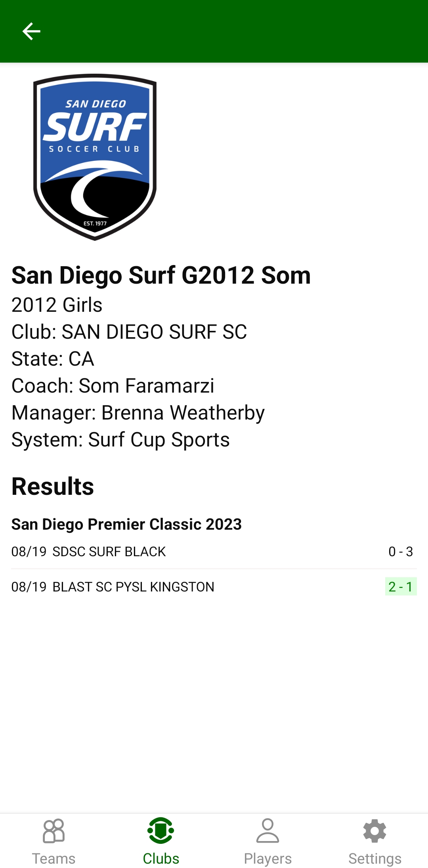This screenshot has width=428, height=868.
Task: Open the BLAST SC PYSL KINGSTON match
Action: coord(133,587)
